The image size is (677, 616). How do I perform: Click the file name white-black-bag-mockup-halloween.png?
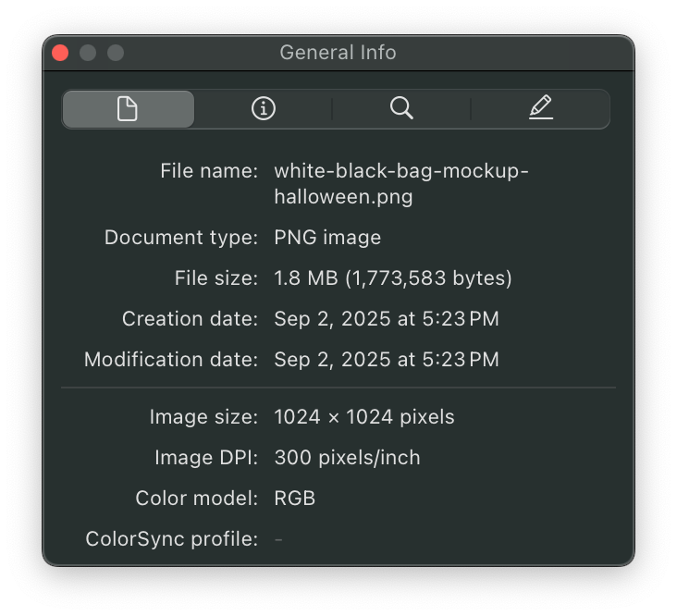click(x=400, y=183)
